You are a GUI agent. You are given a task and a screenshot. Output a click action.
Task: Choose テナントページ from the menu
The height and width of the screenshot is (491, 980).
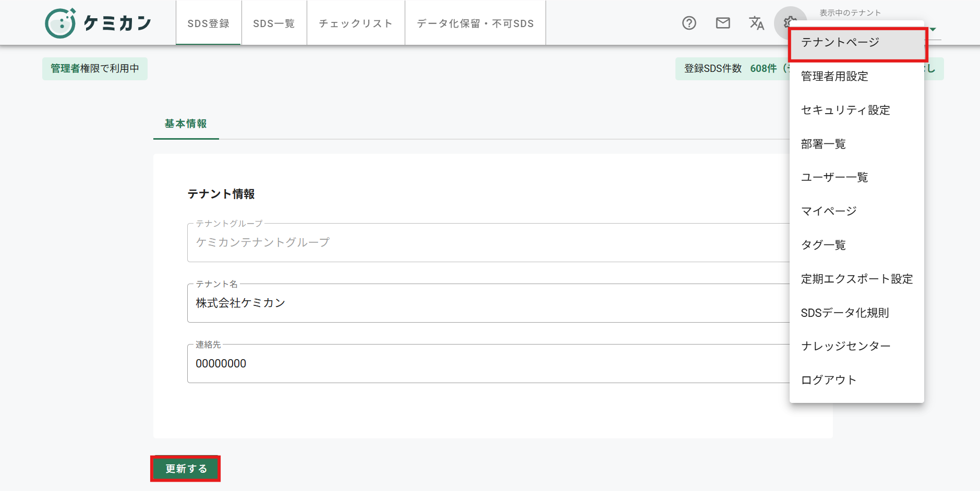(857, 43)
